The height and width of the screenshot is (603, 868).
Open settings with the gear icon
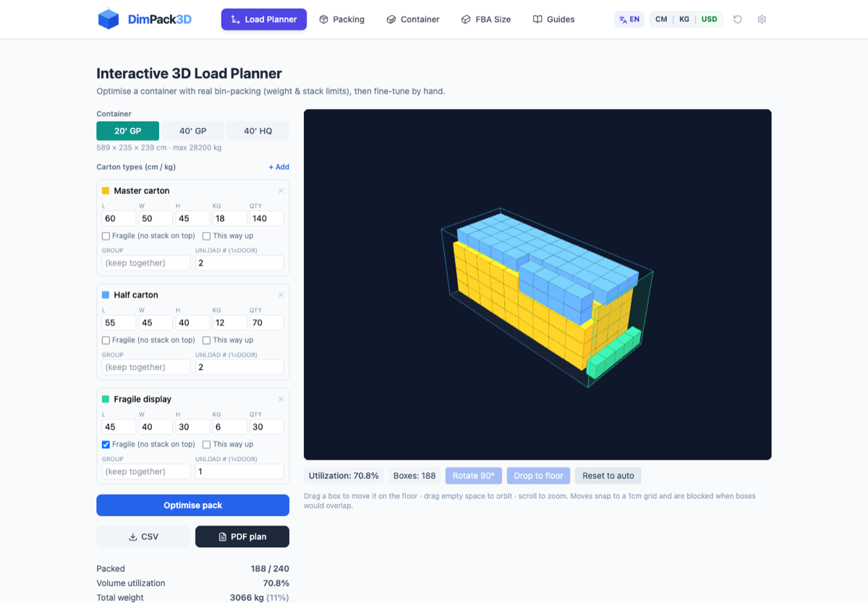click(x=762, y=20)
